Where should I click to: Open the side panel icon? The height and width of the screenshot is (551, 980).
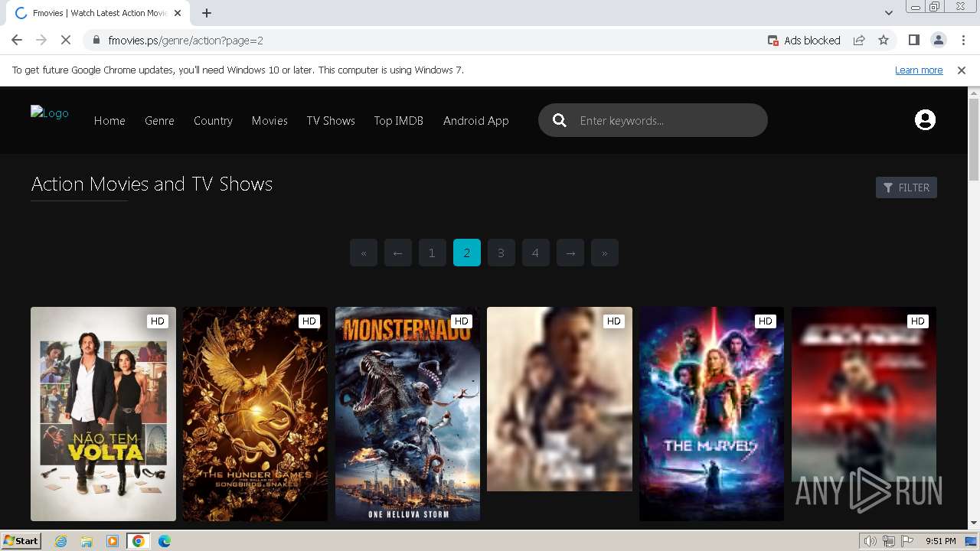(x=913, y=41)
